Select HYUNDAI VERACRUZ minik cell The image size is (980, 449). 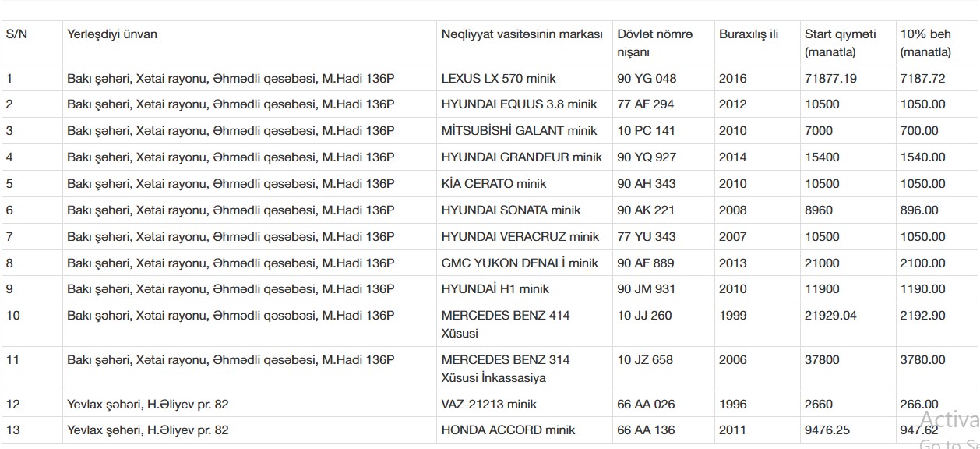(520, 237)
